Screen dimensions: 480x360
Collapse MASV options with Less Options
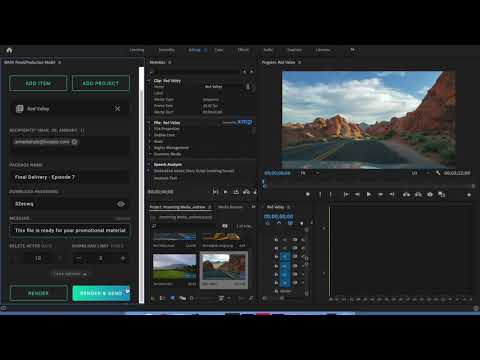tap(70, 274)
